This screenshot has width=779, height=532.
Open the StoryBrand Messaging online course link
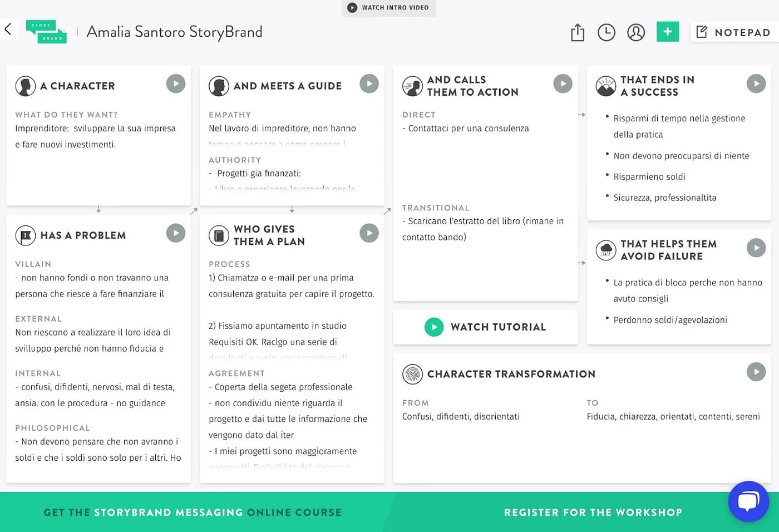click(x=193, y=513)
